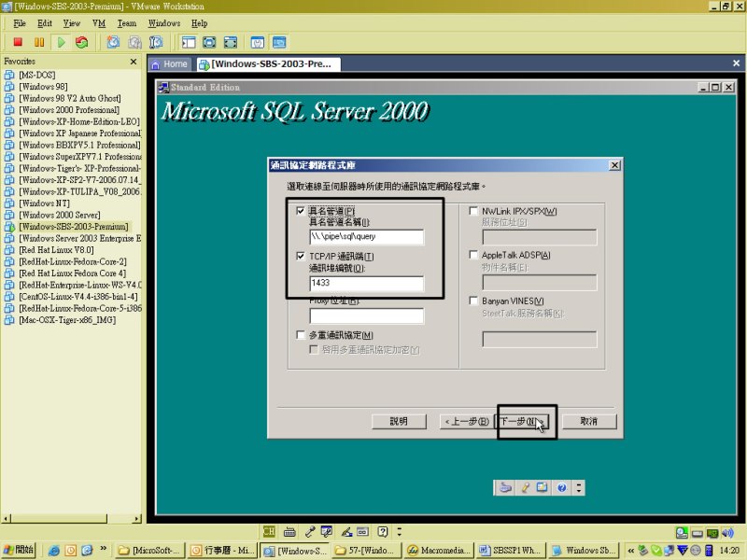The image size is (747, 560).
Task: Click the icon beside [Windows 98 V2 Auto Ghost]
Action: coord(9,99)
